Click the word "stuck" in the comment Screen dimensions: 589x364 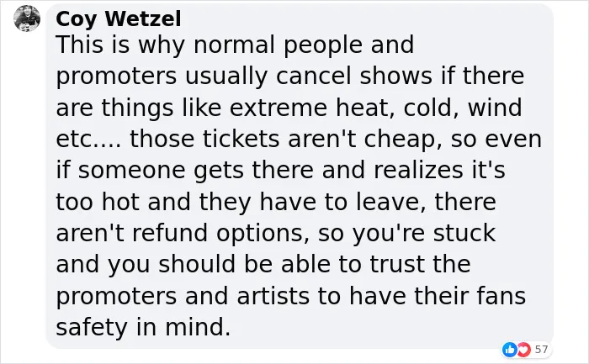coord(464,233)
